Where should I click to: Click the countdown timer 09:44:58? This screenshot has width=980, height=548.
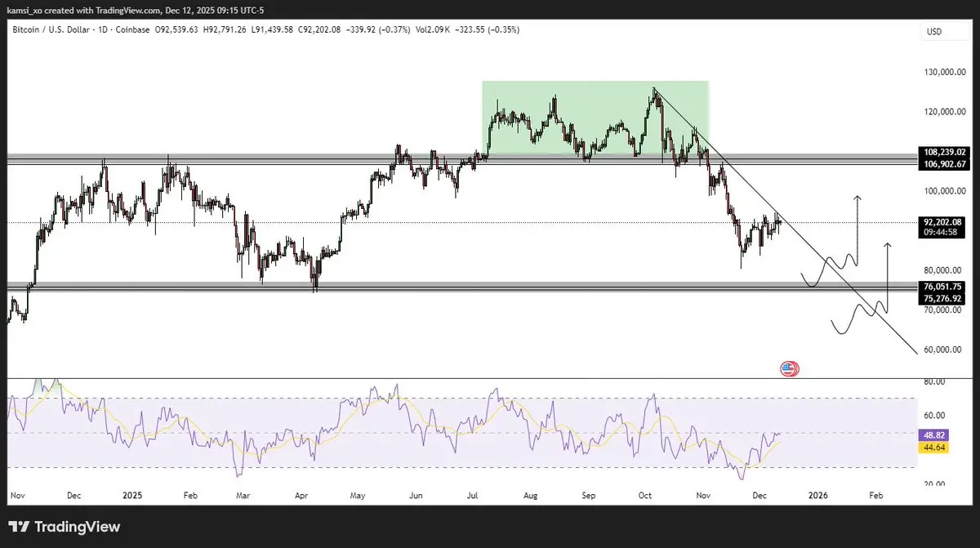click(940, 232)
